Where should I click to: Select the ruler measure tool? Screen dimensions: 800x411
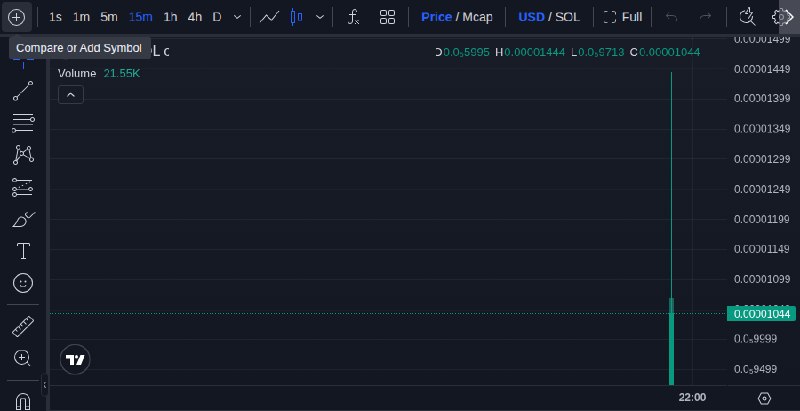click(x=23, y=326)
